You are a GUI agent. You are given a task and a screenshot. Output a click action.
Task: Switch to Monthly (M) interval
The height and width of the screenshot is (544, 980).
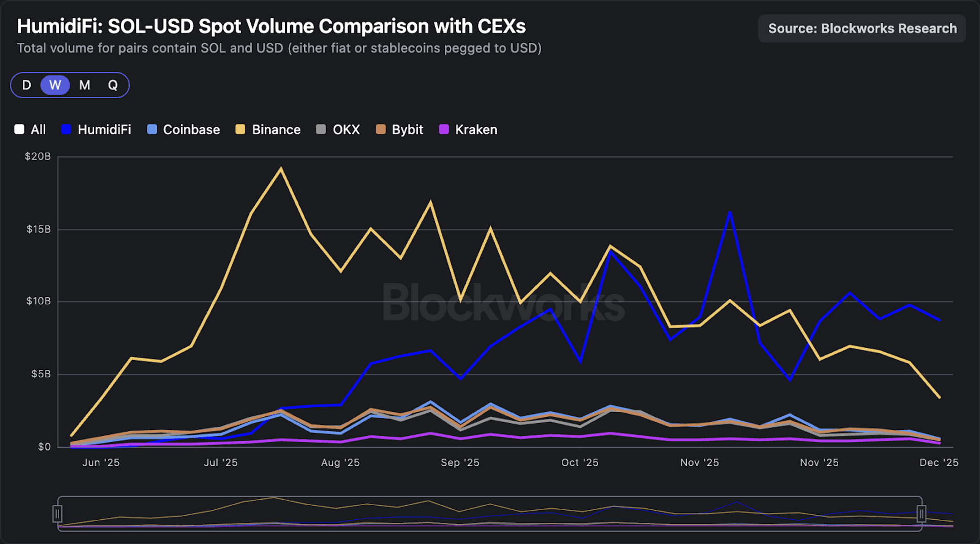(x=85, y=85)
